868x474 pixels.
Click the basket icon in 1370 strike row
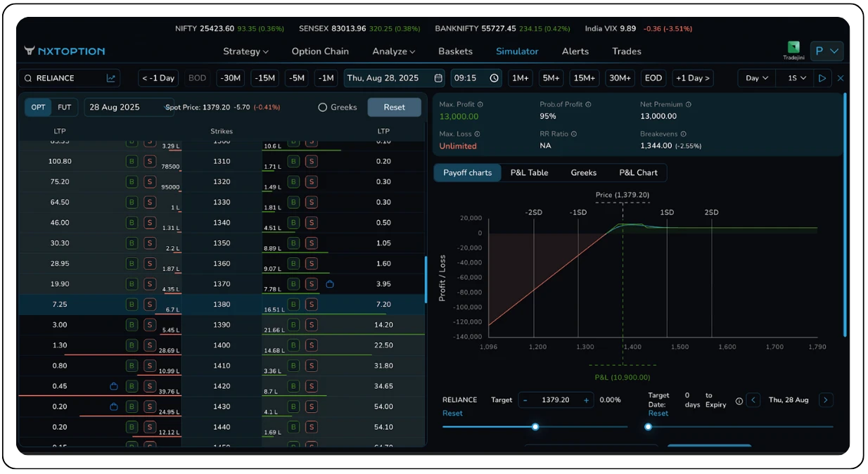(x=330, y=284)
